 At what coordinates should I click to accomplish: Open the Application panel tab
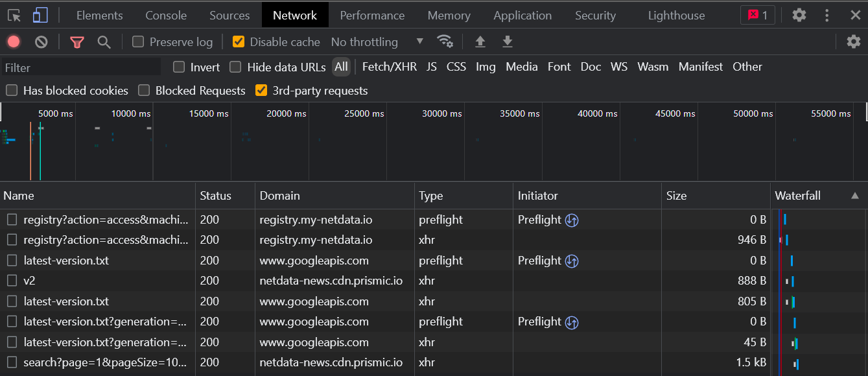pos(522,14)
